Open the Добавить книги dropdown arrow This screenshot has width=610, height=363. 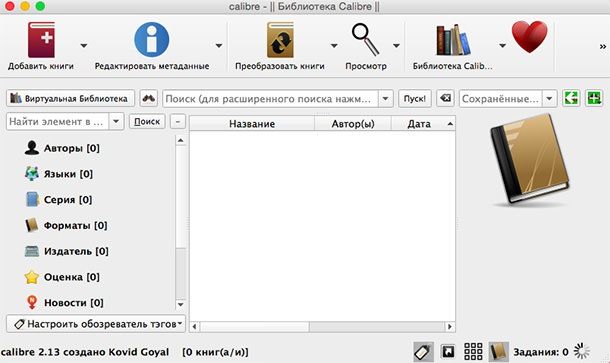pos(84,46)
